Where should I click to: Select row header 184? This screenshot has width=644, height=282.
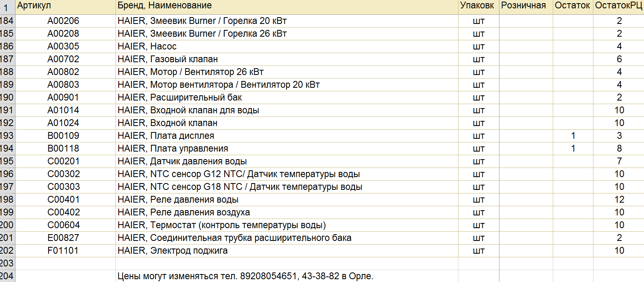7,21
